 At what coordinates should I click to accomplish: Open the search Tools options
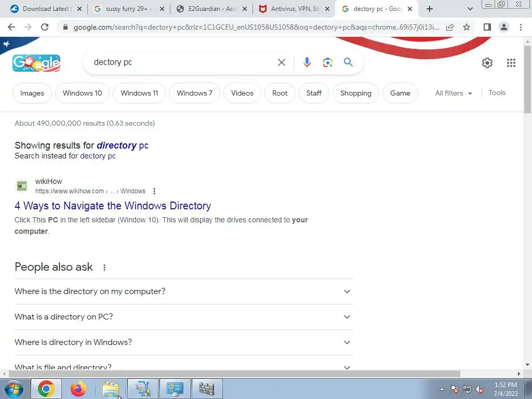click(x=497, y=92)
